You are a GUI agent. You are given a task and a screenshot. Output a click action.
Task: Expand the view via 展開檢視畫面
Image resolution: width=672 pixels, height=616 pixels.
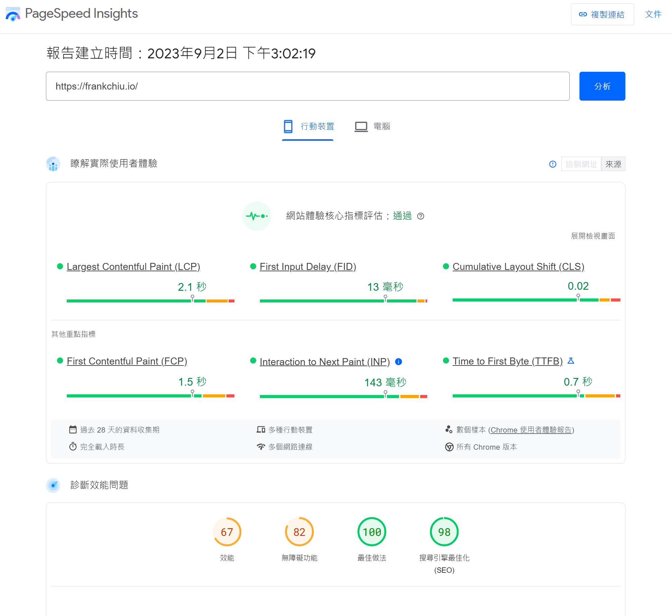click(x=593, y=236)
